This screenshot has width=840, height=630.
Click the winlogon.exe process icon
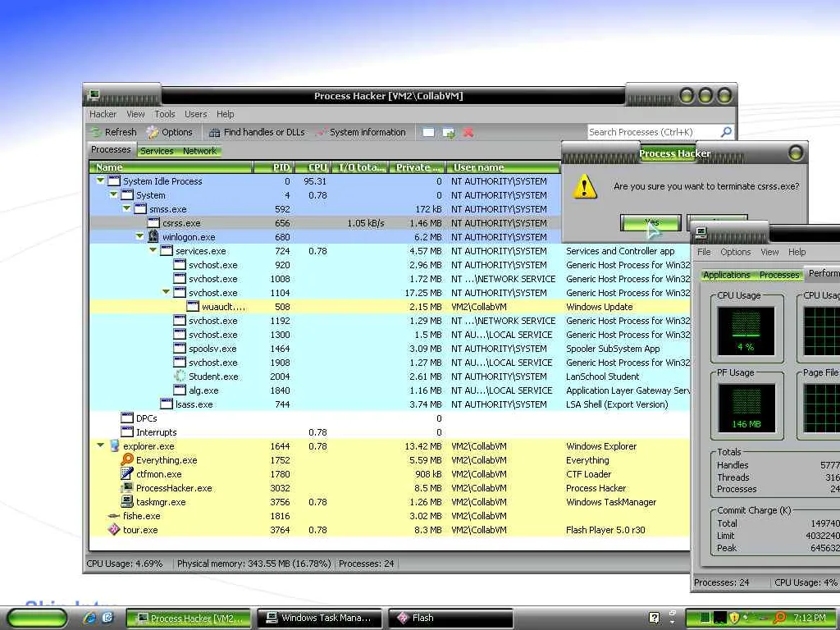click(153, 236)
